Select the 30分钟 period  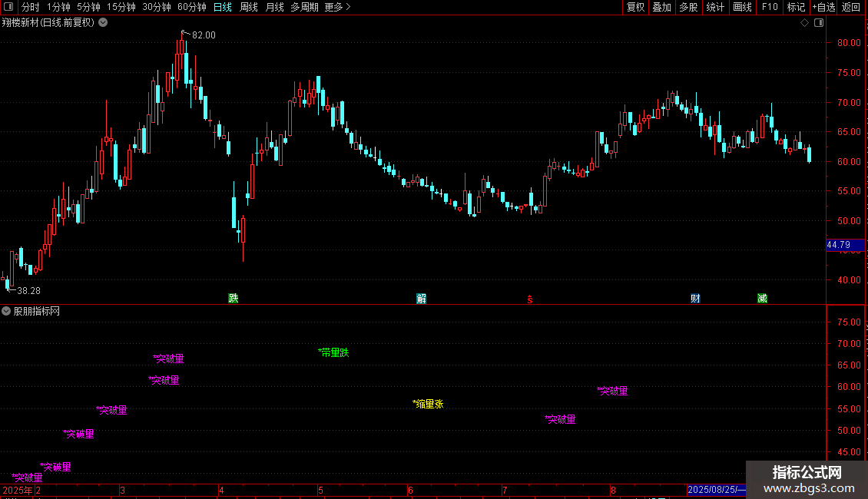pyautogui.click(x=157, y=7)
